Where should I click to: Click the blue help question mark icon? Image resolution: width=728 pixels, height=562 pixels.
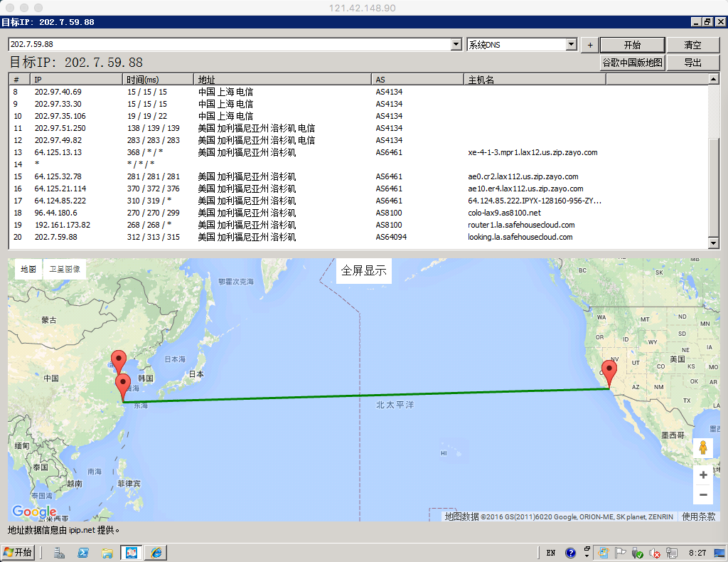pos(570,553)
